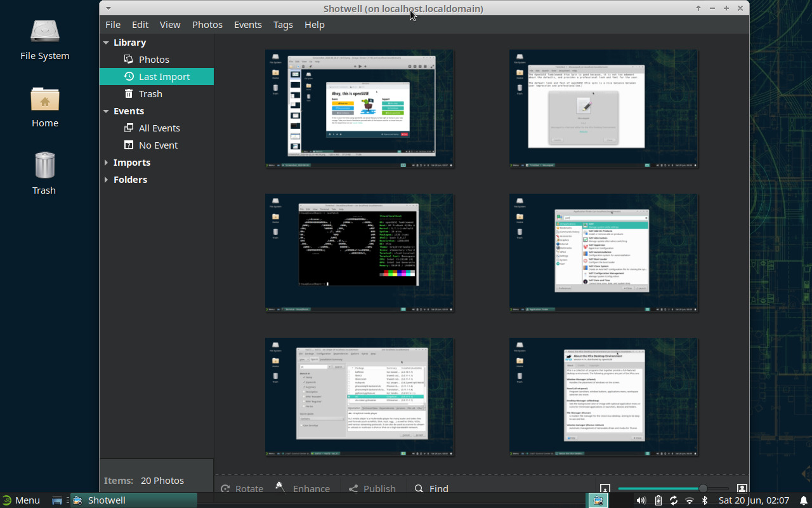This screenshot has height=508, width=812.
Task: Click the Rotate tool icon
Action: coord(225,488)
